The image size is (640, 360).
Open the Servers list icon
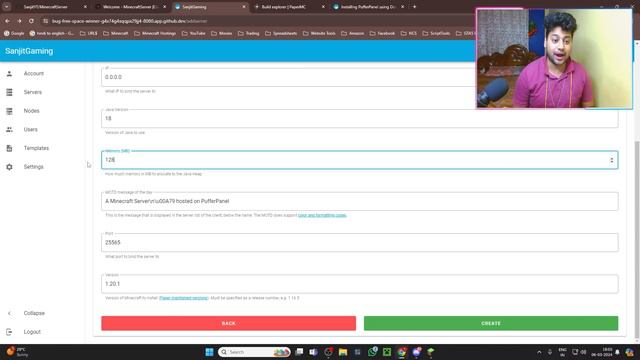(x=9, y=92)
